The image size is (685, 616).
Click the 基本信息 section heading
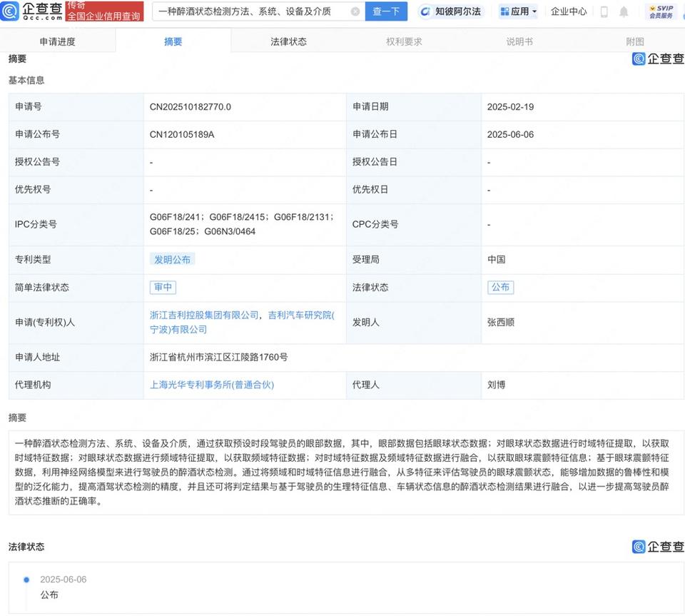26,81
